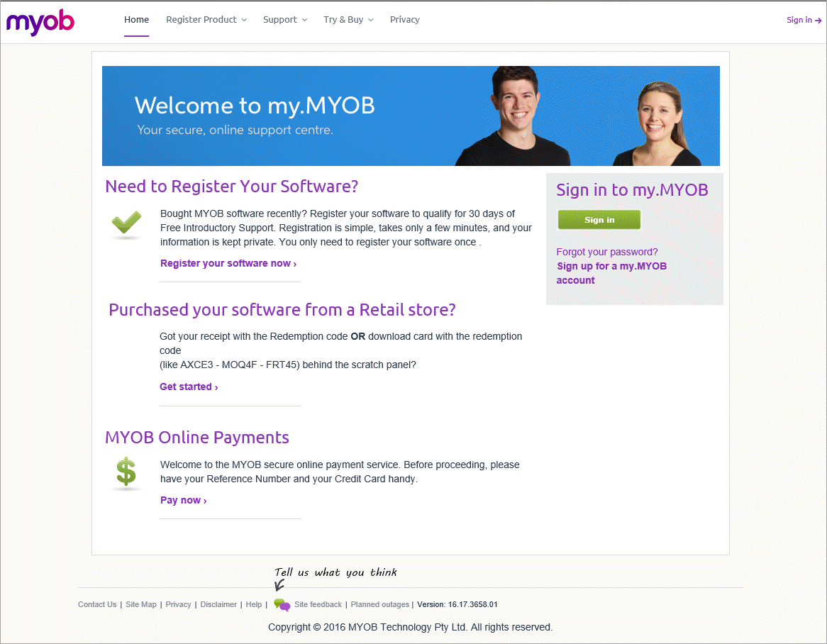Click the feedback speech bubbles icon
Screen dimensions: 827x644
tap(282, 605)
